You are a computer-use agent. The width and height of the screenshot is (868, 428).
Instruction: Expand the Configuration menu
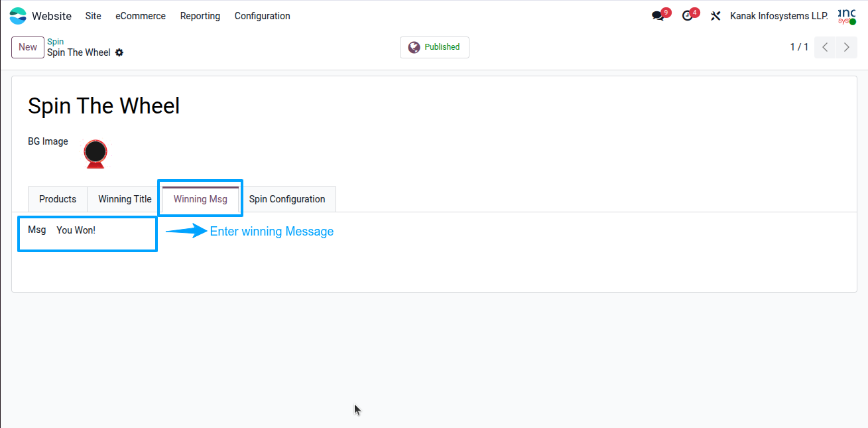coord(263,16)
